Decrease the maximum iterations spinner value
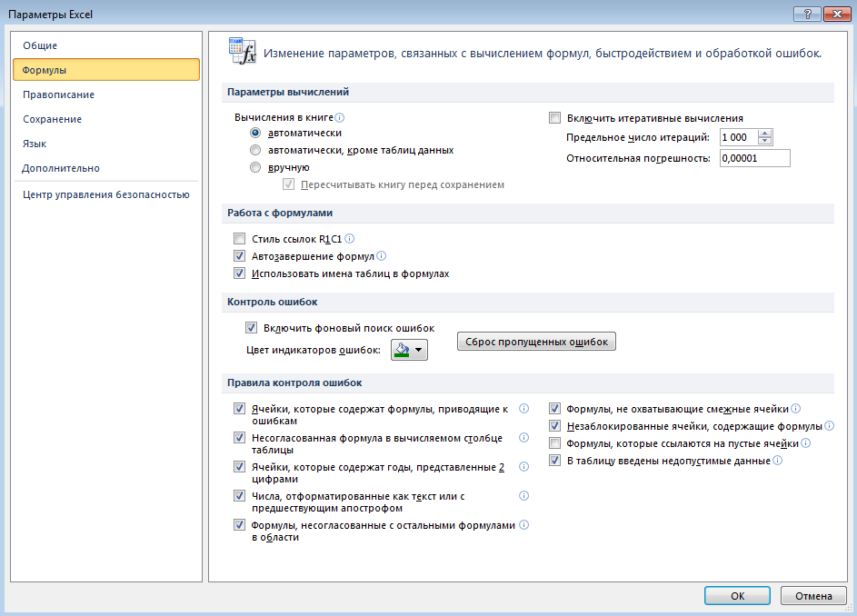 [765, 141]
